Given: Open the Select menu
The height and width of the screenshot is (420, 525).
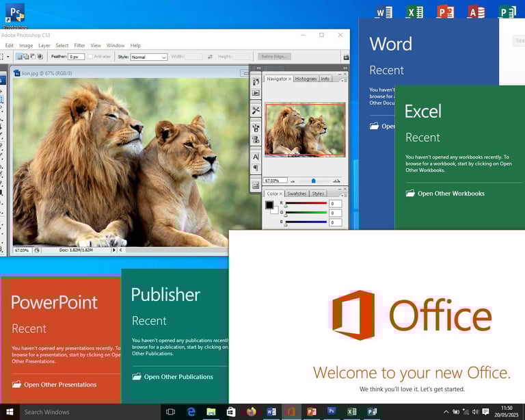Looking at the screenshot, I should coord(62,45).
